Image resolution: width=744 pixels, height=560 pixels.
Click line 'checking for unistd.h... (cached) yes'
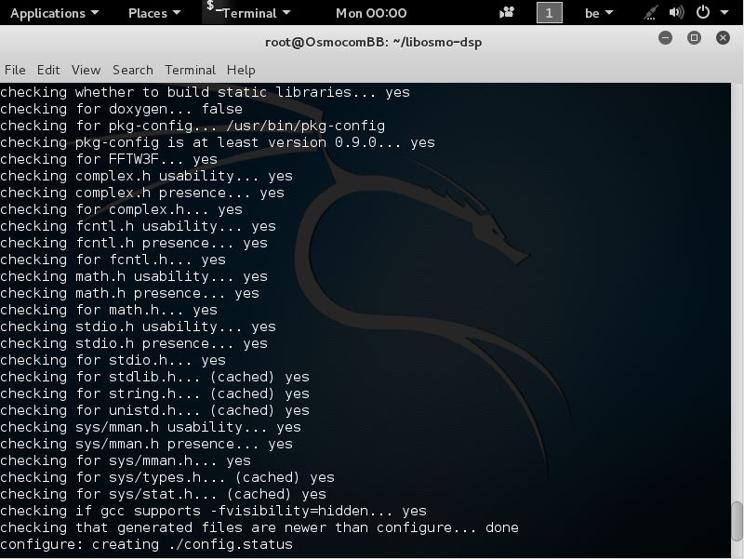pyautogui.click(x=154, y=410)
